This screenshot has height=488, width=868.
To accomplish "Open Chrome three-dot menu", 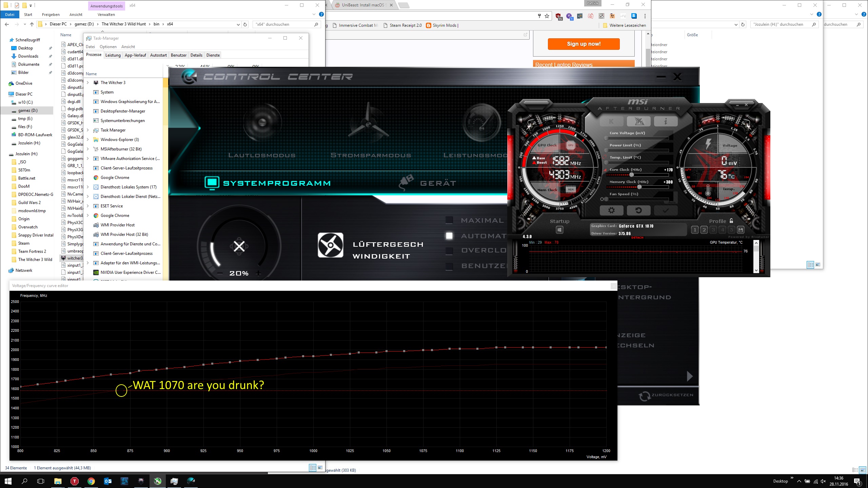I will (x=645, y=16).
